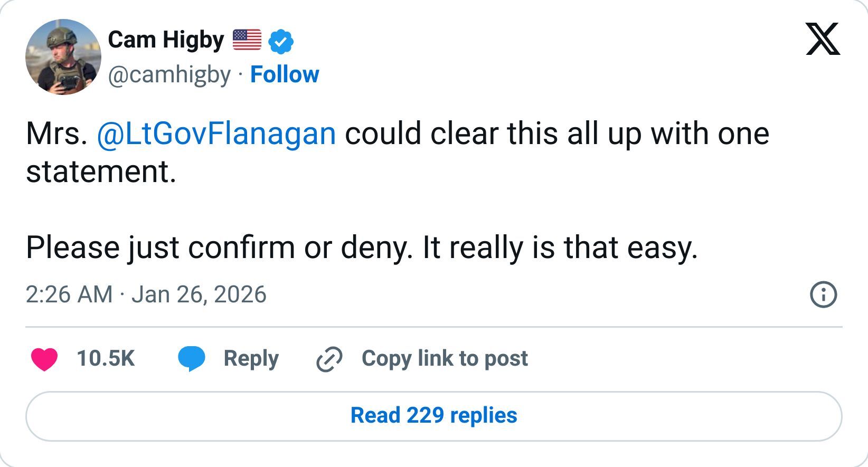Viewport: 868px width, 467px height.
Task: Click the Jan 26, 2026 date
Action: click(x=201, y=294)
